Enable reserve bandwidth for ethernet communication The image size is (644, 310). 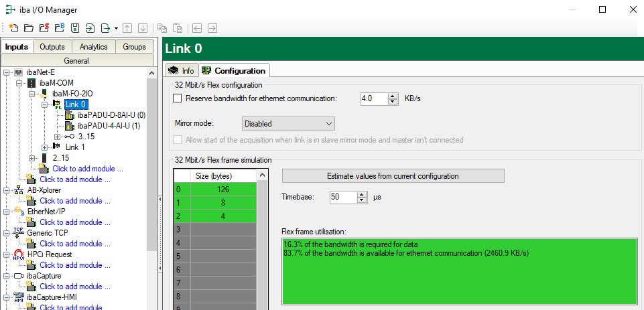coord(178,98)
